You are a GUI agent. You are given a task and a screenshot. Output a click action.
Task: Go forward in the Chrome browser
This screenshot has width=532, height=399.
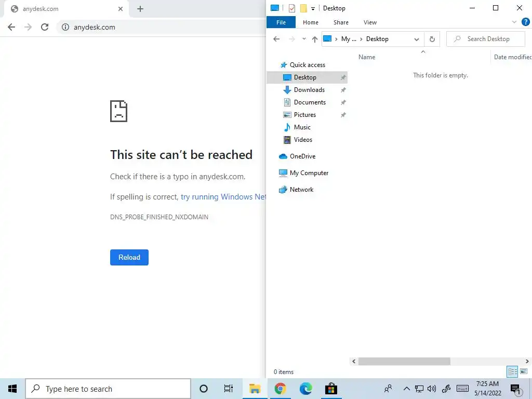28,27
